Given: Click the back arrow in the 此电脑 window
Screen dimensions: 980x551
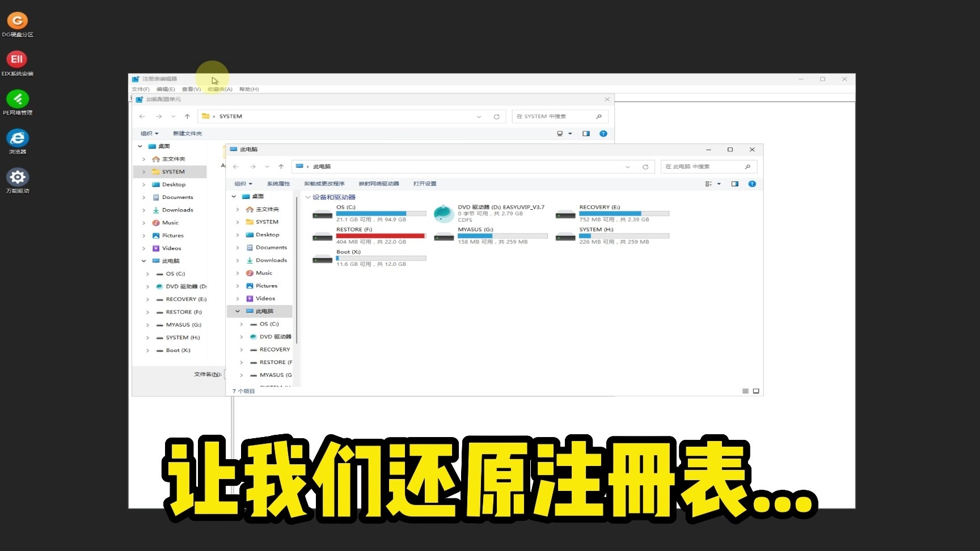Looking at the screenshot, I should point(236,167).
